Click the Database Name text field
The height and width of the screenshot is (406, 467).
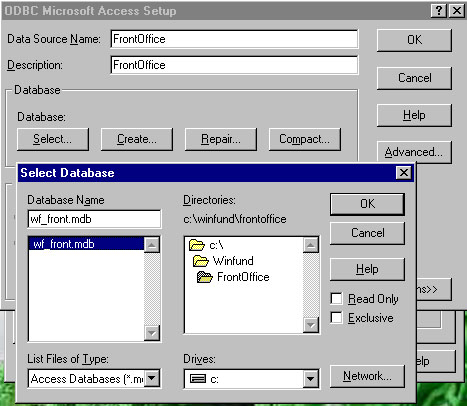(x=94, y=219)
